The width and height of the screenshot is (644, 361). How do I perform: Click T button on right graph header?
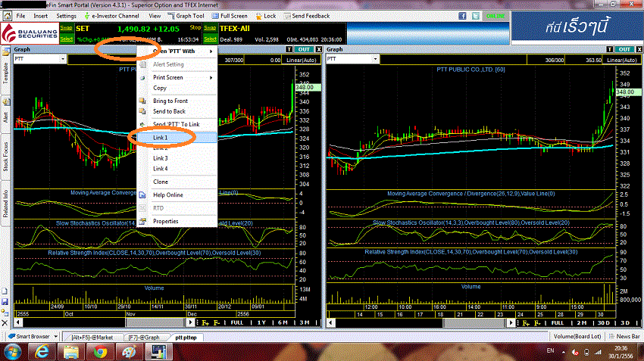pos(609,49)
